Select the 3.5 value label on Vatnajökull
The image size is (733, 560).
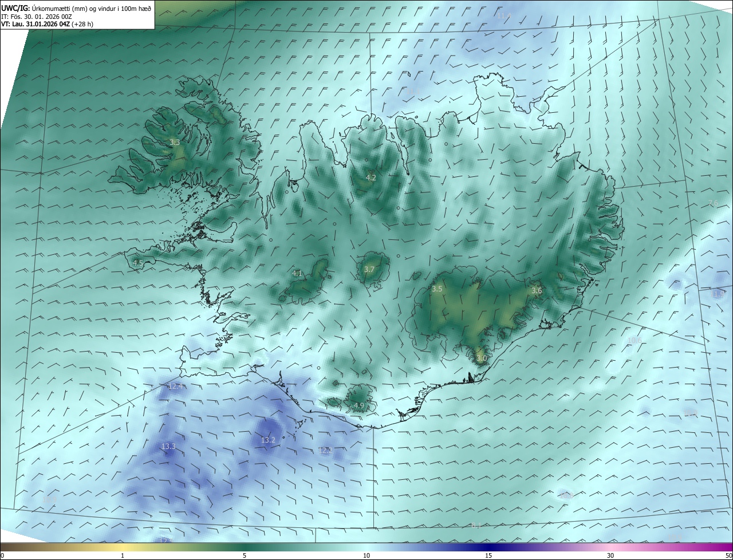[x=437, y=289]
